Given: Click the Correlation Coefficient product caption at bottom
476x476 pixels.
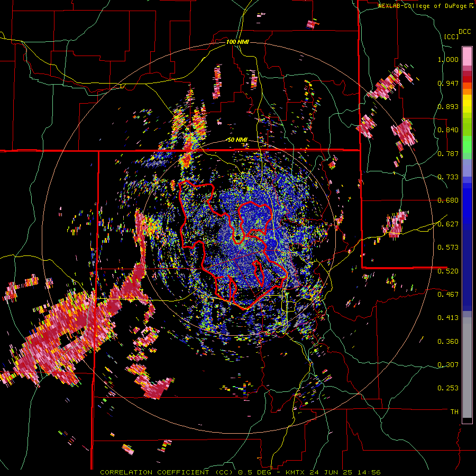Looking at the screenshot, I should click(x=240, y=472).
